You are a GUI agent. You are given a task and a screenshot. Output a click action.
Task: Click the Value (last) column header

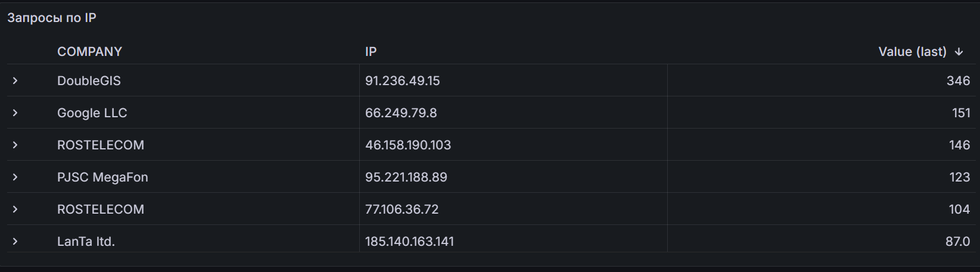[911, 52]
